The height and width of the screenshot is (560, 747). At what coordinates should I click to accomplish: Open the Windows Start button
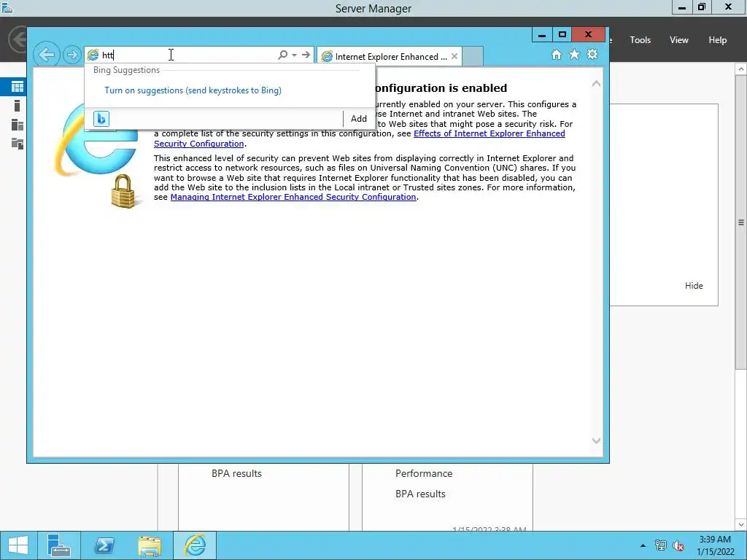[18, 545]
